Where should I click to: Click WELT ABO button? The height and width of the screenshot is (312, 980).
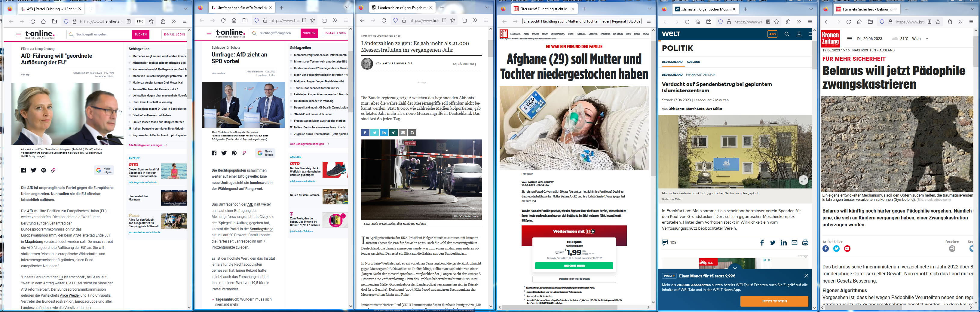tap(772, 34)
